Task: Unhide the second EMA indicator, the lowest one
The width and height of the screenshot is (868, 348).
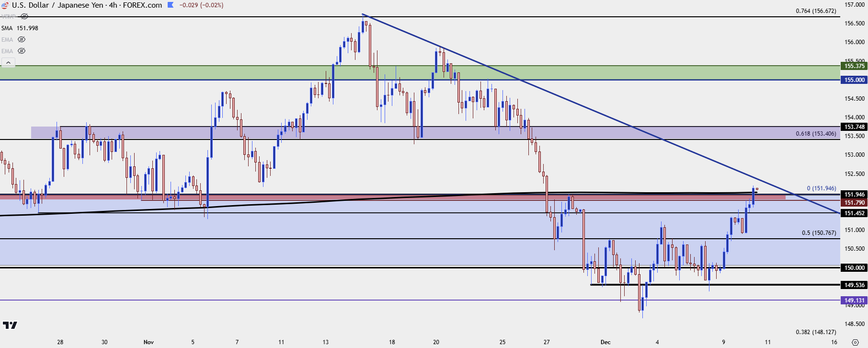Action: (x=22, y=51)
